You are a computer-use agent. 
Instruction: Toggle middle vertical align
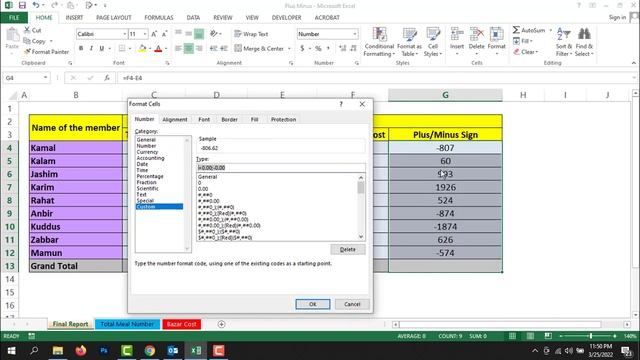coord(189,33)
